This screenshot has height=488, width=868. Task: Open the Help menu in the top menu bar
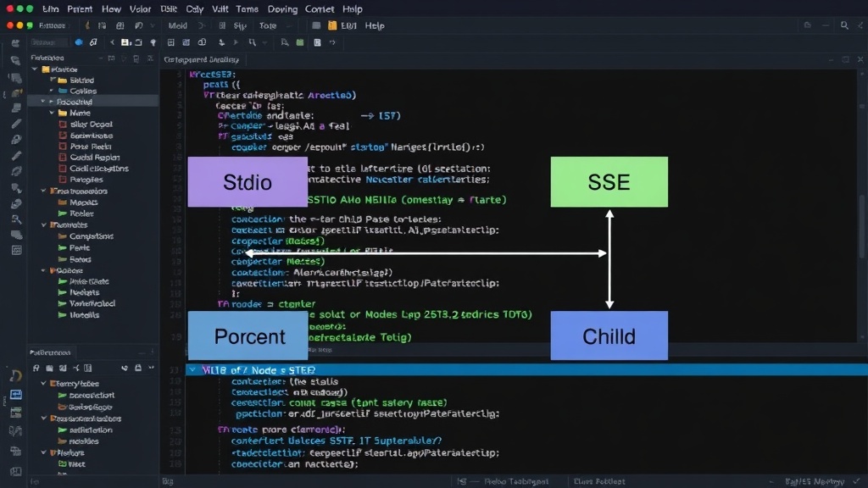pyautogui.click(x=352, y=8)
